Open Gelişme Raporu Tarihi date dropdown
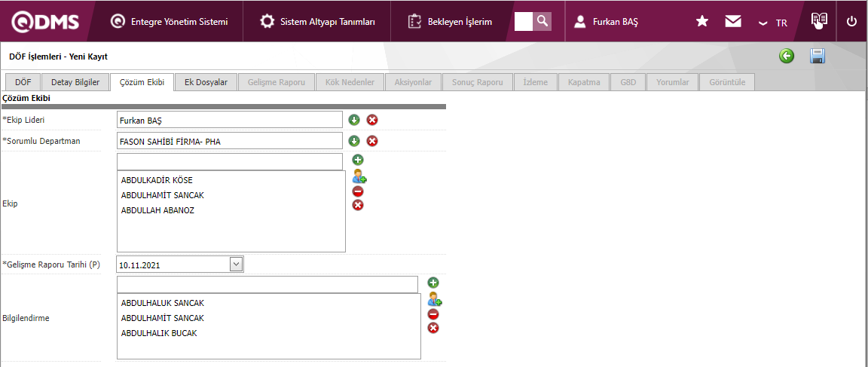This screenshot has width=868, height=367. tap(236, 265)
